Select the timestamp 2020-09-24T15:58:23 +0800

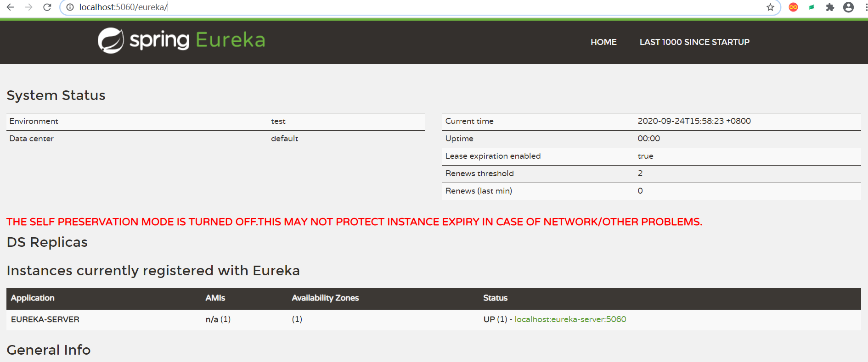point(694,121)
